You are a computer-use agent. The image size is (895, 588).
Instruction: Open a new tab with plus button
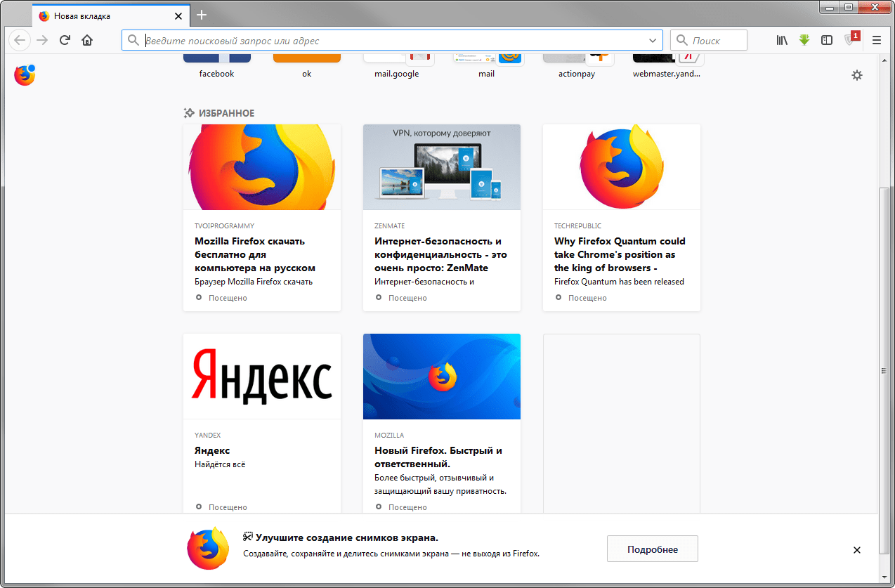[x=202, y=15]
